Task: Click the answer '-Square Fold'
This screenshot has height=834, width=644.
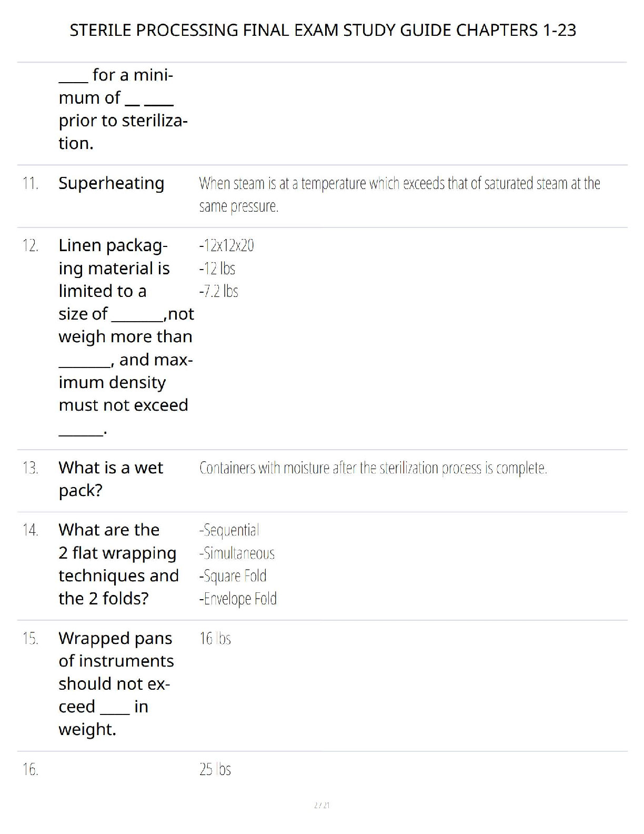Action: pos(233,575)
